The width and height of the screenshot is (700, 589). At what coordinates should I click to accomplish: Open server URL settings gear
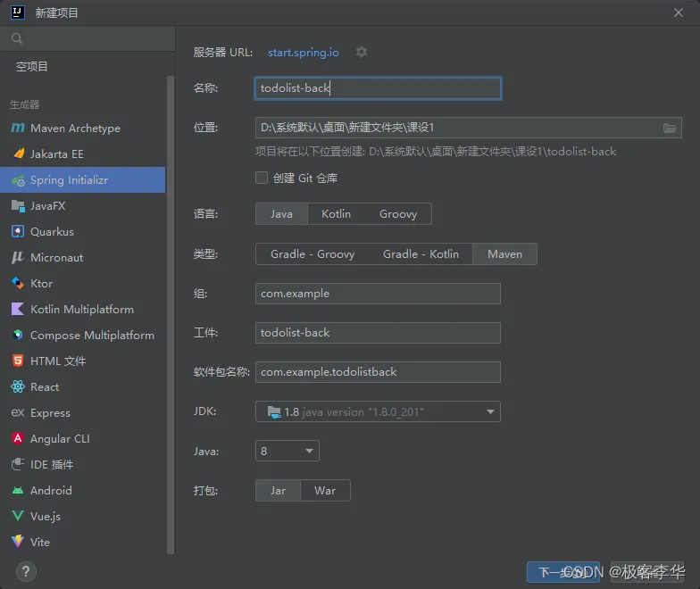361,52
